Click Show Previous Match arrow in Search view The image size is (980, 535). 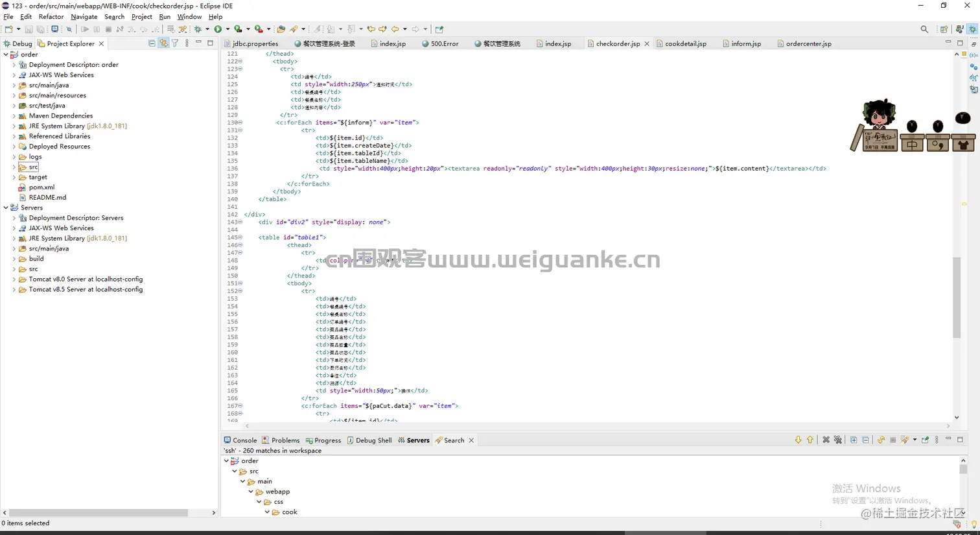[810, 440]
